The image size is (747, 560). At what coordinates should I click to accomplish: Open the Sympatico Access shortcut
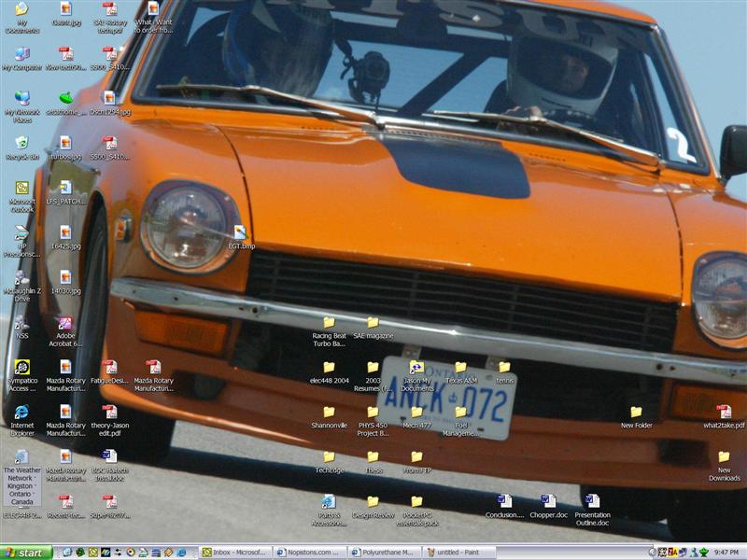(21, 367)
